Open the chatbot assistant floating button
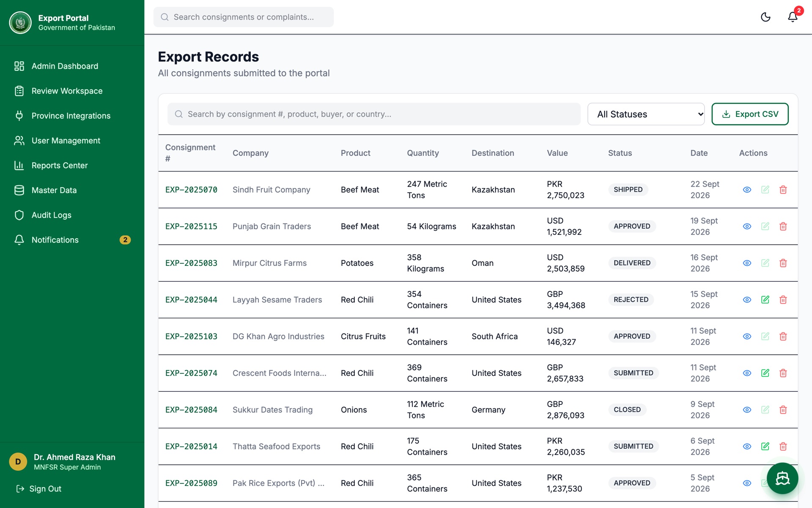The width and height of the screenshot is (812, 508). tap(782, 478)
